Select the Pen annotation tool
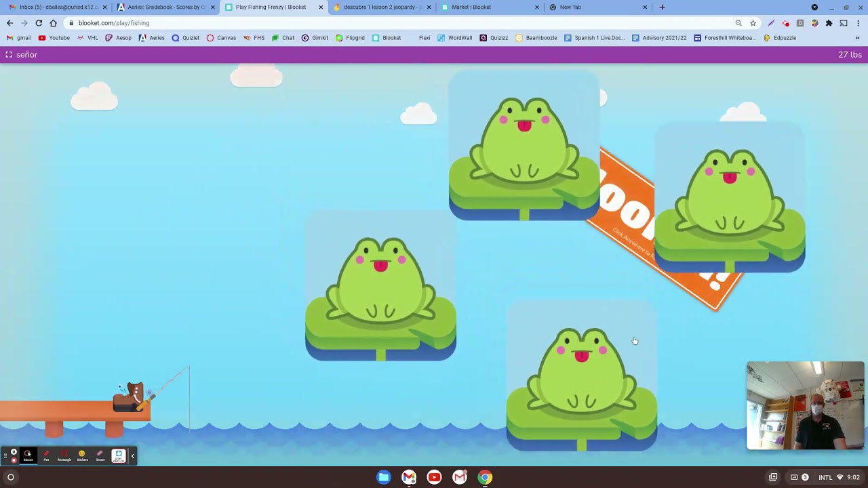Image resolution: width=868 pixels, height=488 pixels. tap(46, 455)
